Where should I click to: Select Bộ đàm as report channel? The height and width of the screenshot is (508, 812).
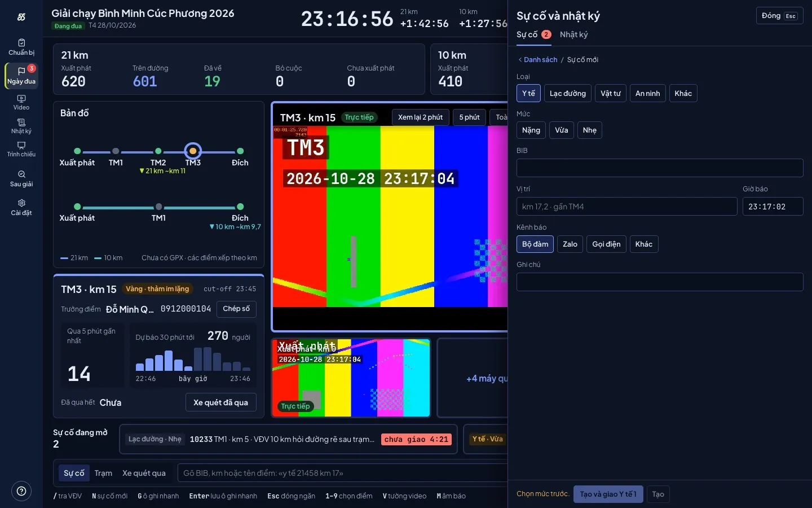(x=535, y=244)
